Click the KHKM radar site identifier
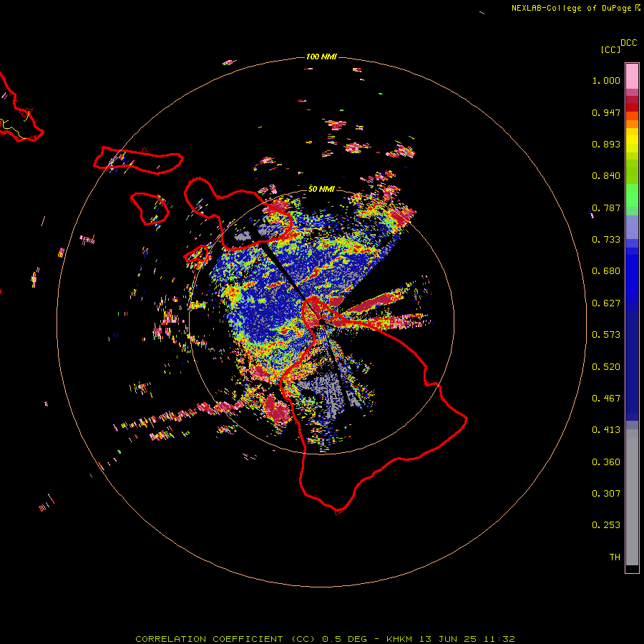644x644 pixels. tap(400, 639)
